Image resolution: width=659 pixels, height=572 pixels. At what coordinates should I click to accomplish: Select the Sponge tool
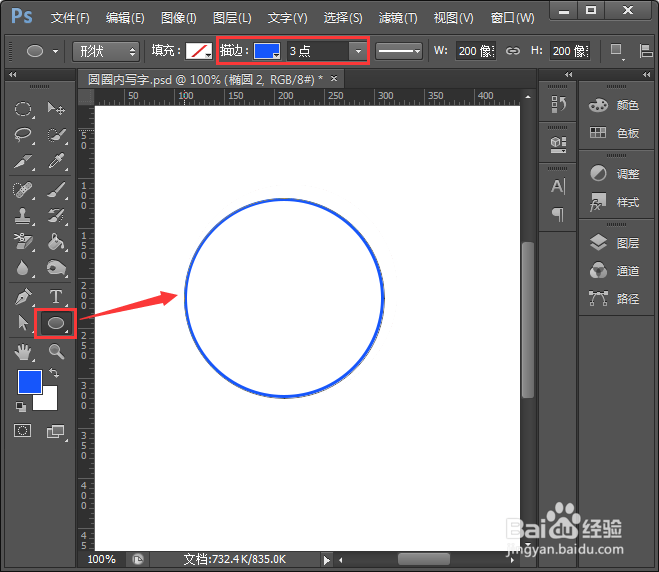point(56,268)
